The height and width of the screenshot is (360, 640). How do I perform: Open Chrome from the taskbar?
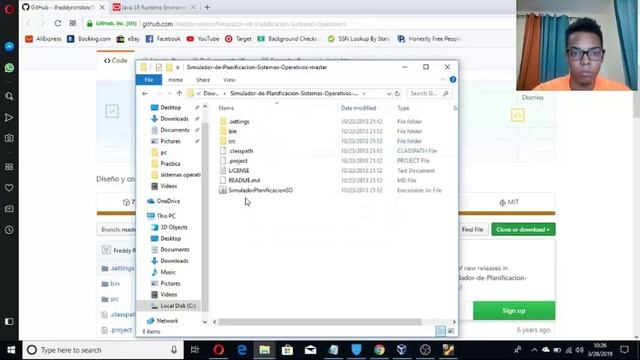[379, 350]
